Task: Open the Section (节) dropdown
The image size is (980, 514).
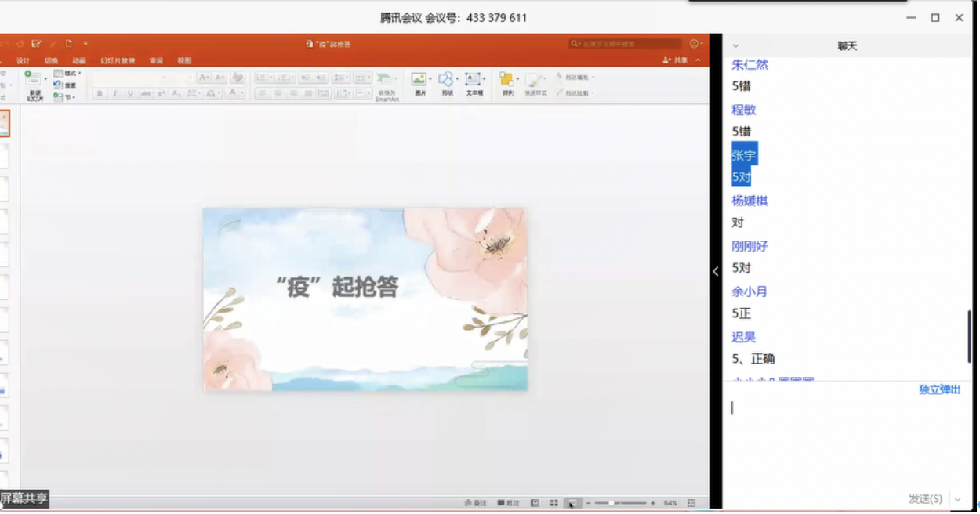Action: [x=65, y=97]
